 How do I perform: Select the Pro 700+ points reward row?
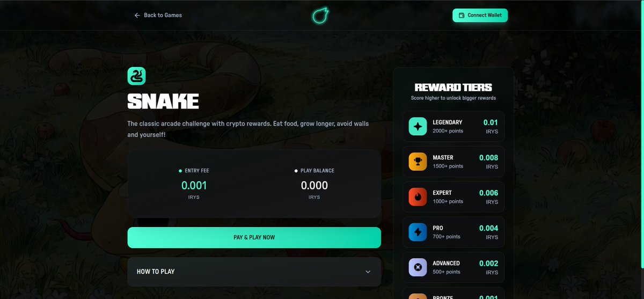(x=453, y=232)
